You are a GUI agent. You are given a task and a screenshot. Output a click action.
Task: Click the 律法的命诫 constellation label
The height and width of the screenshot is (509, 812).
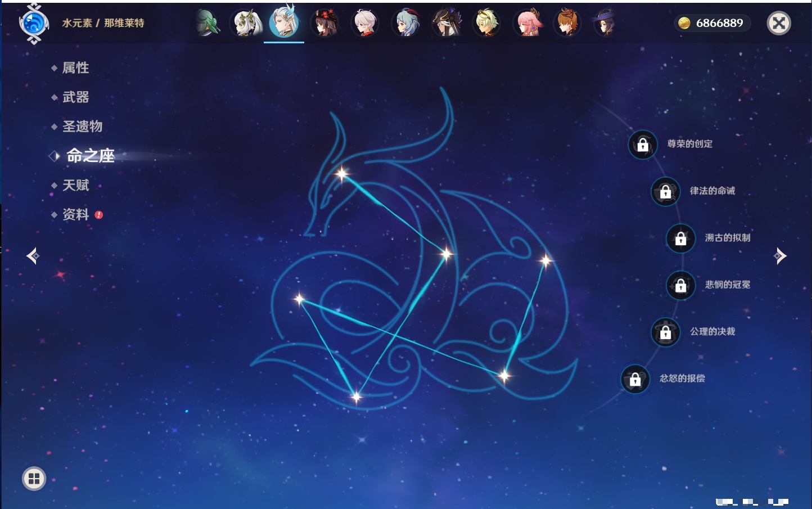[x=712, y=191]
